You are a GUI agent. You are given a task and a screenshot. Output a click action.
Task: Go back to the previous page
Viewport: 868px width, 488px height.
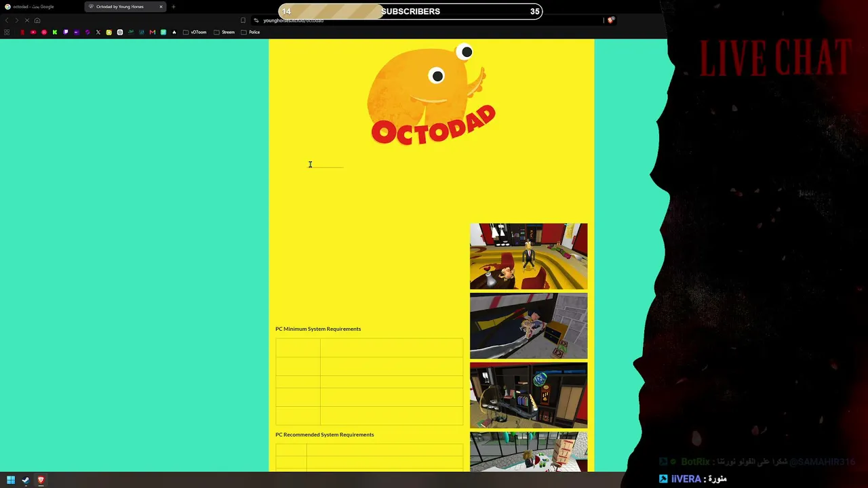tap(7, 20)
